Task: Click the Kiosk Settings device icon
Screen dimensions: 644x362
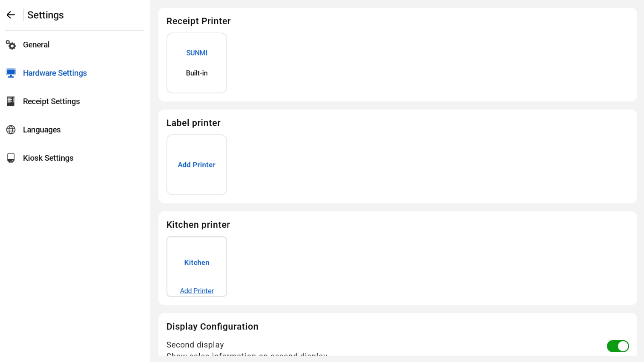Action: (11, 158)
